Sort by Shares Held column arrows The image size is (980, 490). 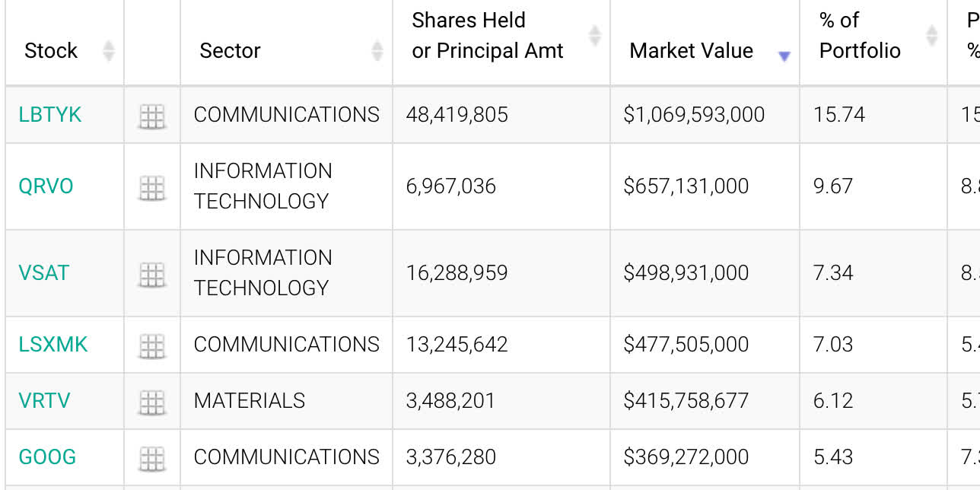point(595,36)
